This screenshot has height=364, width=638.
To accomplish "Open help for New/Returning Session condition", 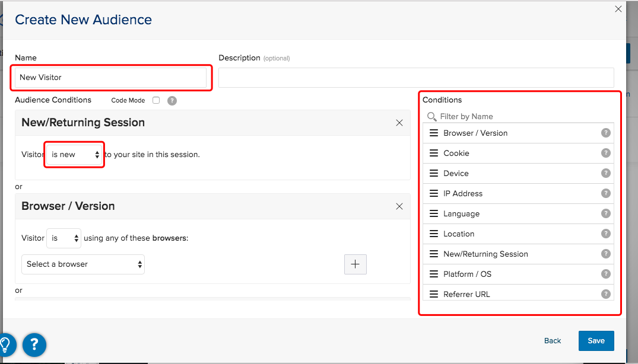I will (x=606, y=254).
